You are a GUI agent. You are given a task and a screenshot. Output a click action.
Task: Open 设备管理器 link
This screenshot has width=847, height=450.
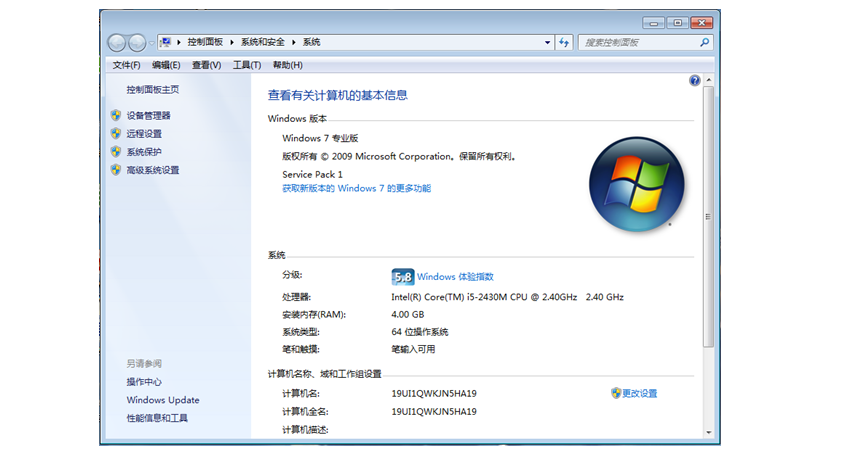click(x=149, y=116)
